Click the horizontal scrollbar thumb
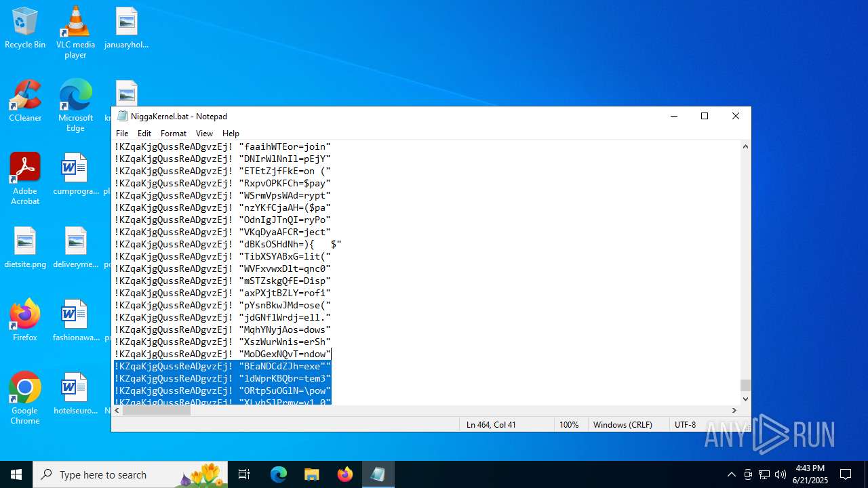 (x=157, y=410)
